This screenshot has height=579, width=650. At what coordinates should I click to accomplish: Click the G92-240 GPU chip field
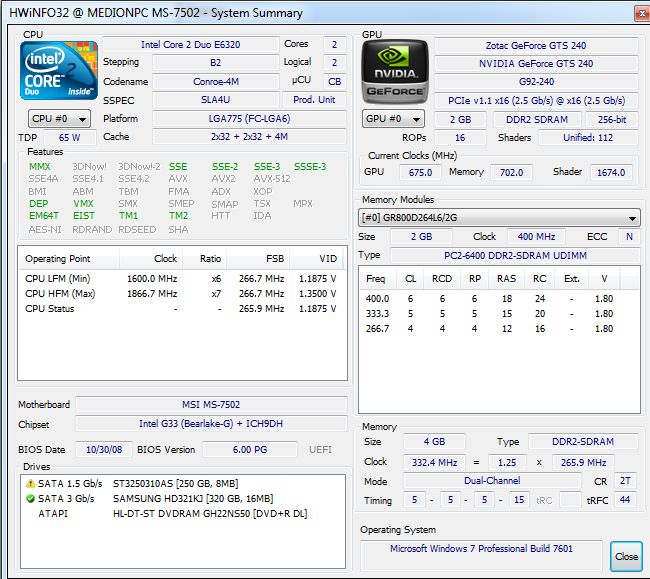536,81
